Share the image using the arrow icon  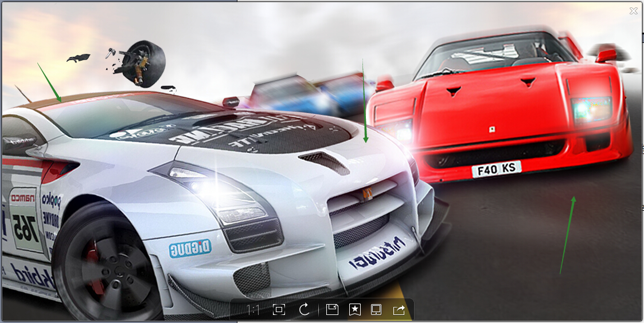tap(399, 310)
